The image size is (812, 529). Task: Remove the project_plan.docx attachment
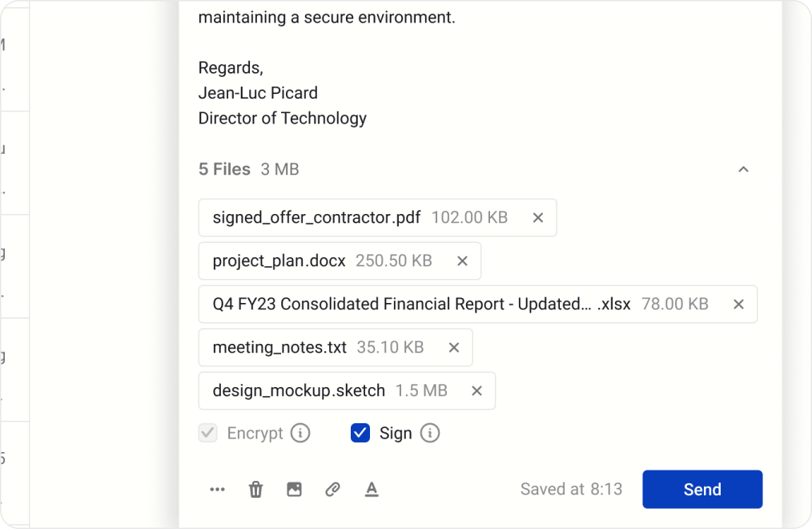point(462,260)
